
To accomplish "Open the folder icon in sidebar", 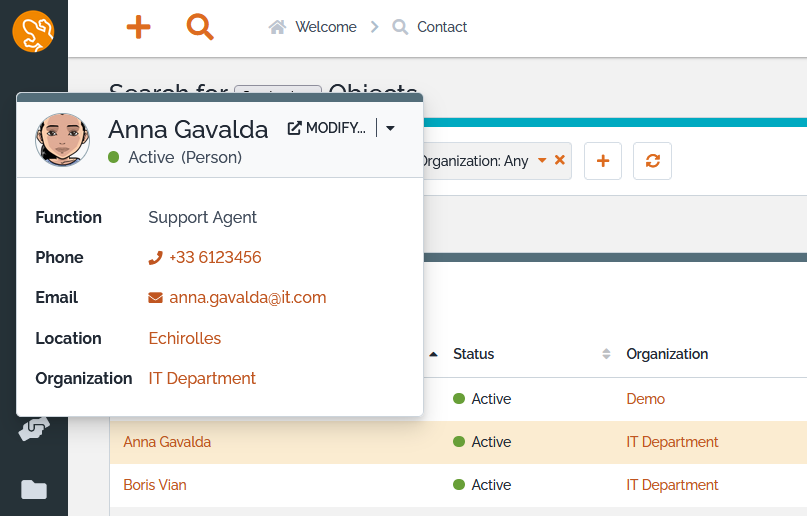I will [34, 489].
